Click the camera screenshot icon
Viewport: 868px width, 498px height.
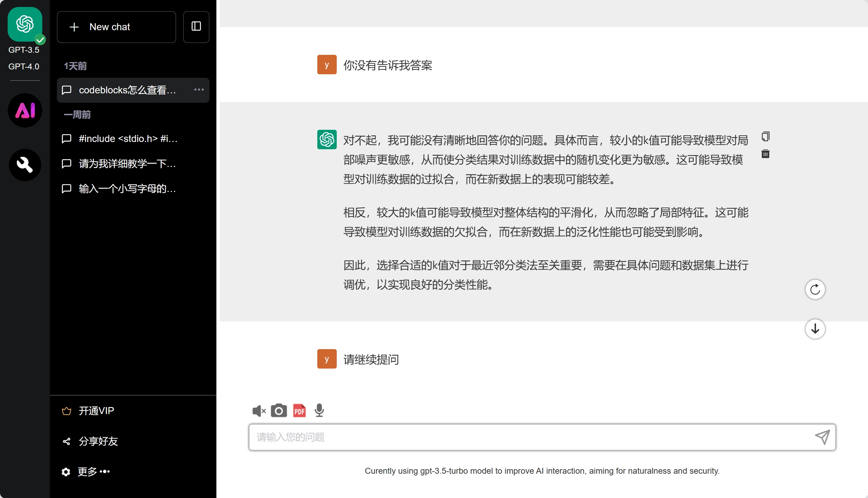pyautogui.click(x=278, y=411)
